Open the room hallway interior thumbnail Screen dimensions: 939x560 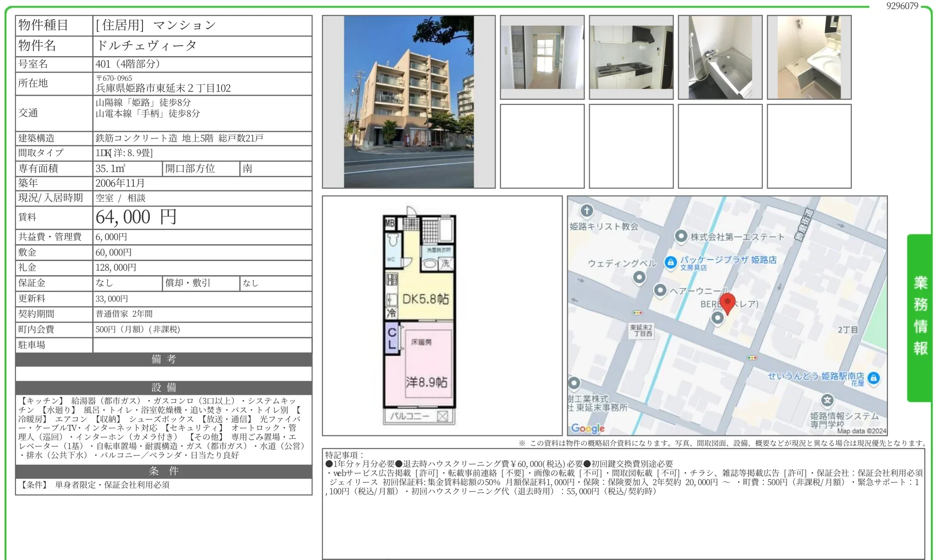(x=542, y=57)
